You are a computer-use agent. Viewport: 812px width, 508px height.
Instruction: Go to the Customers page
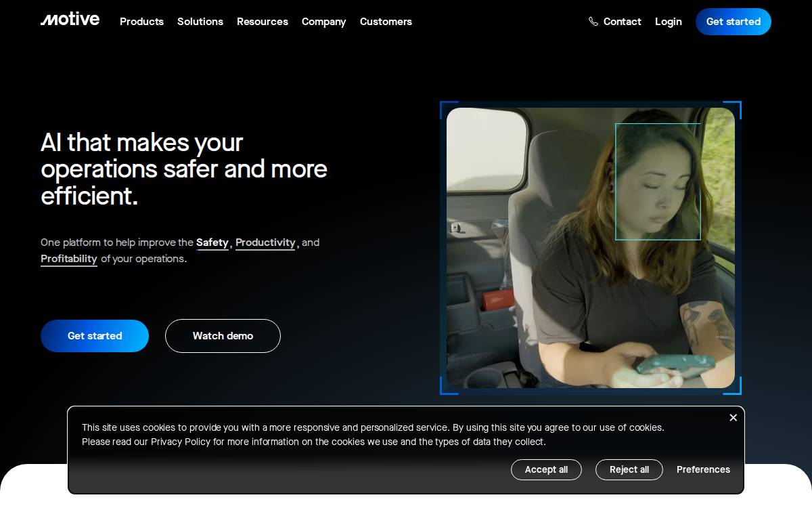(386, 22)
